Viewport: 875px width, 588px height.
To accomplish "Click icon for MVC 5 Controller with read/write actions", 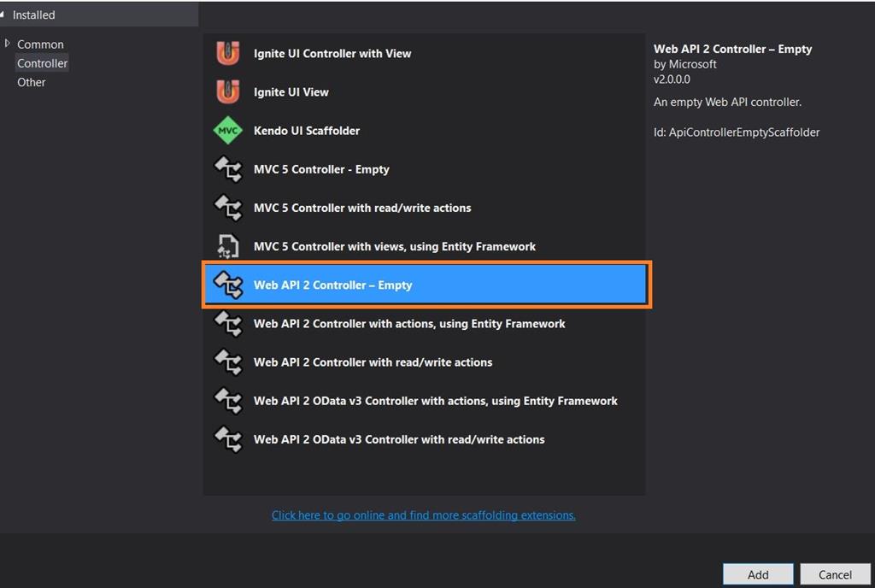I will [x=228, y=208].
